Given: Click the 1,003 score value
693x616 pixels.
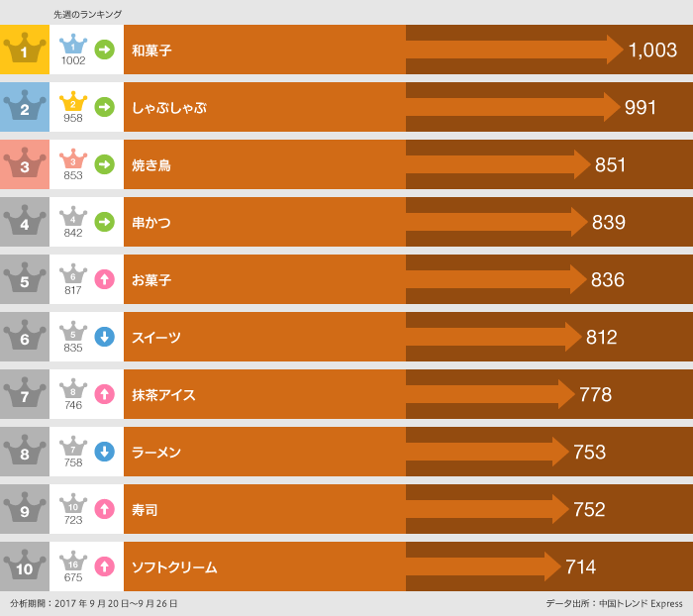Looking at the screenshot, I should tap(652, 51).
